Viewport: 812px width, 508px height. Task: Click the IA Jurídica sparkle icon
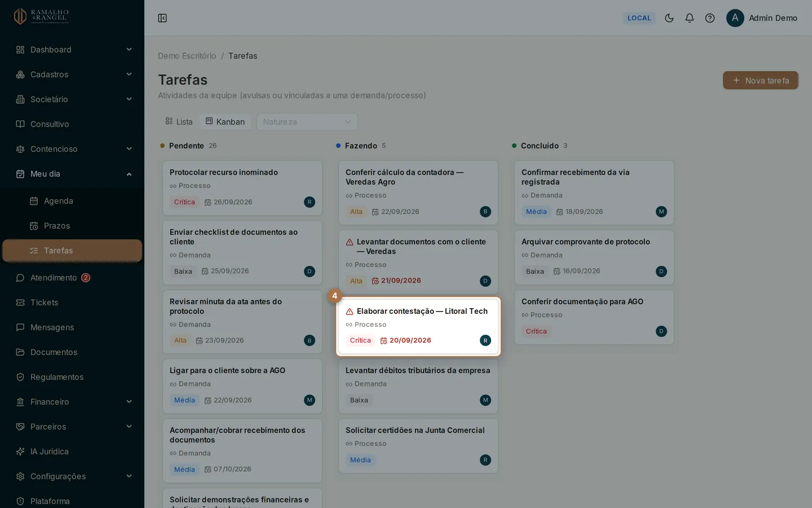(x=20, y=452)
